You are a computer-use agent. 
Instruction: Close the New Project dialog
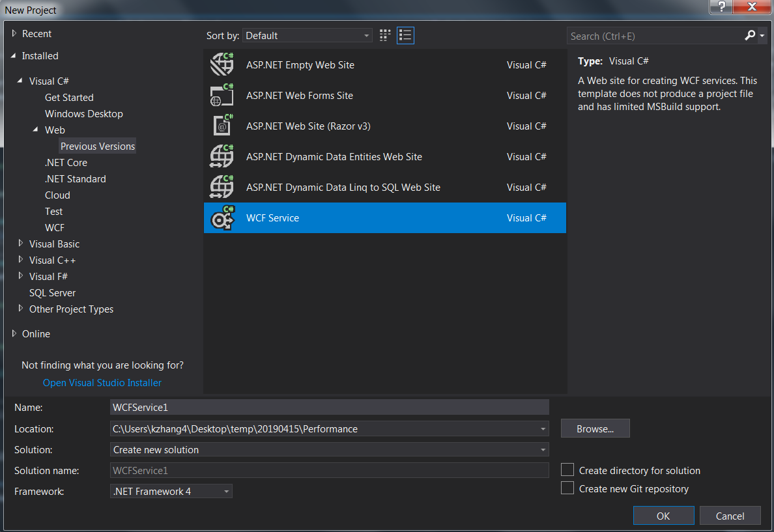[x=752, y=7]
